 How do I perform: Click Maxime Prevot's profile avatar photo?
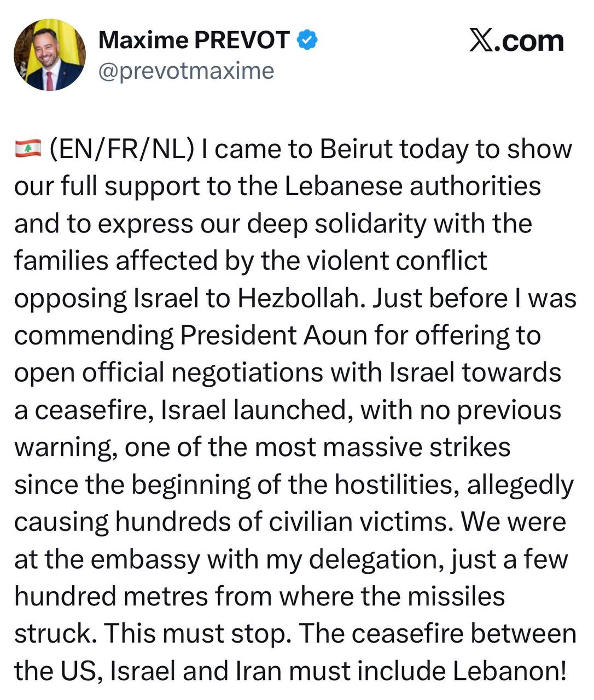(x=49, y=55)
